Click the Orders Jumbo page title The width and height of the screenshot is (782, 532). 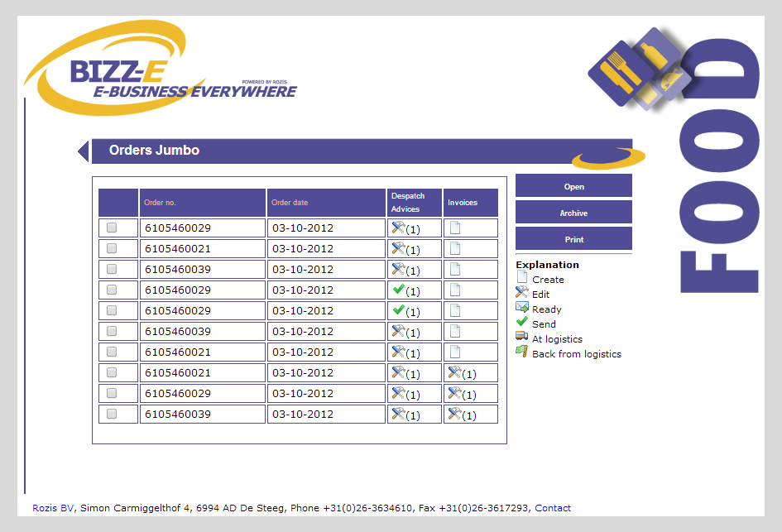click(154, 150)
